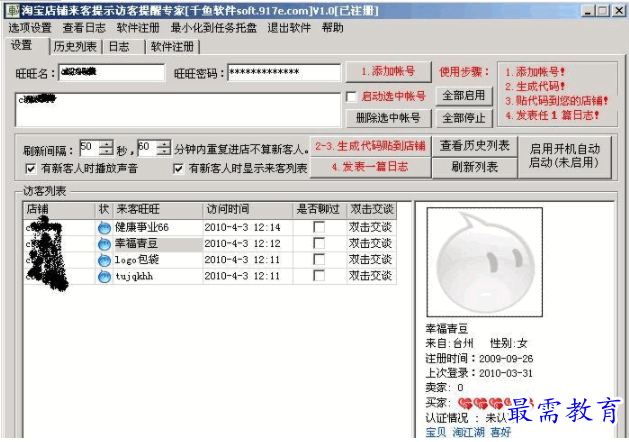Toggle 有新客人时播放声音 checkbox
This screenshot has width=629, height=442.
[x=30, y=168]
